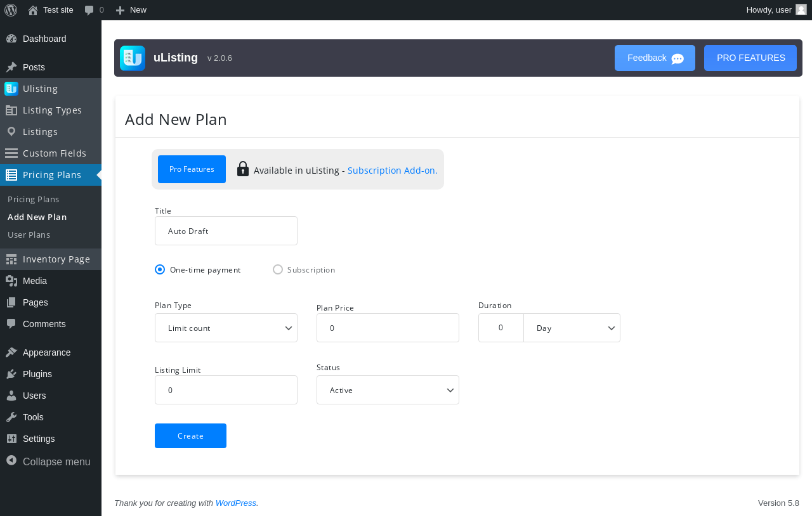
Task: Open the WordPress footer link
Action: point(236,503)
